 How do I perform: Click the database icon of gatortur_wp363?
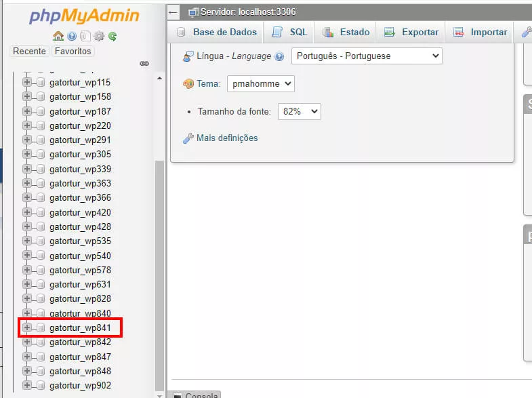(x=41, y=183)
